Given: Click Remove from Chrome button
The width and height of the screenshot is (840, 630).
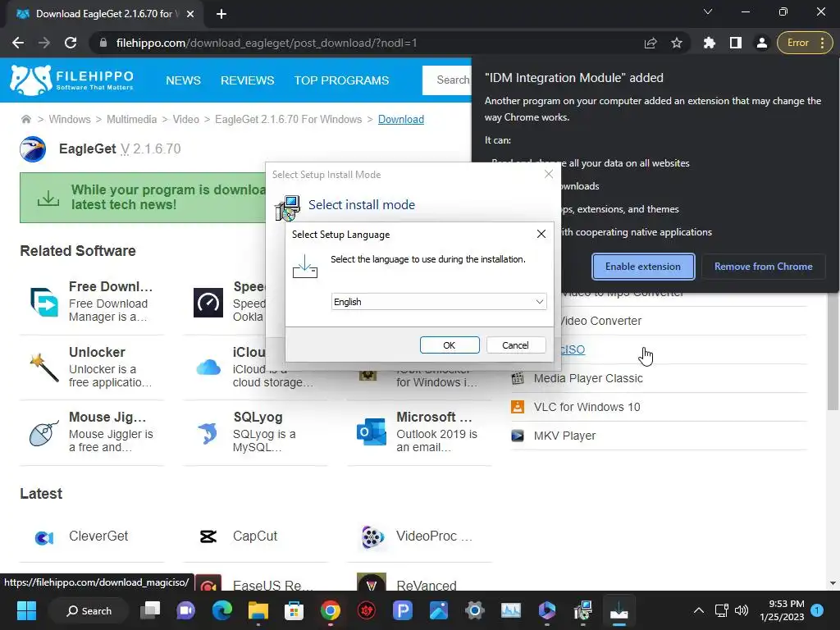Looking at the screenshot, I should click(x=763, y=267).
